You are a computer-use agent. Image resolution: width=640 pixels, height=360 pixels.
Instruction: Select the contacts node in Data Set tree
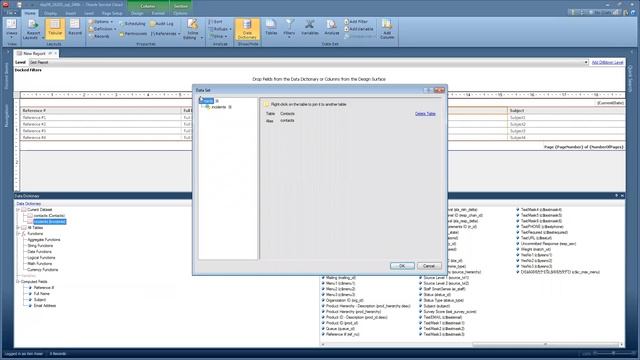pyautogui.click(x=208, y=101)
